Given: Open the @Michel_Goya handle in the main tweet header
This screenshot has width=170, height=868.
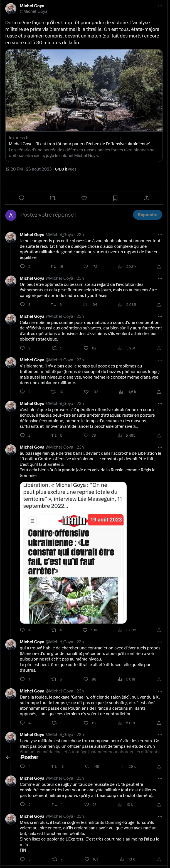Looking at the screenshot, I should coord(33,11).
